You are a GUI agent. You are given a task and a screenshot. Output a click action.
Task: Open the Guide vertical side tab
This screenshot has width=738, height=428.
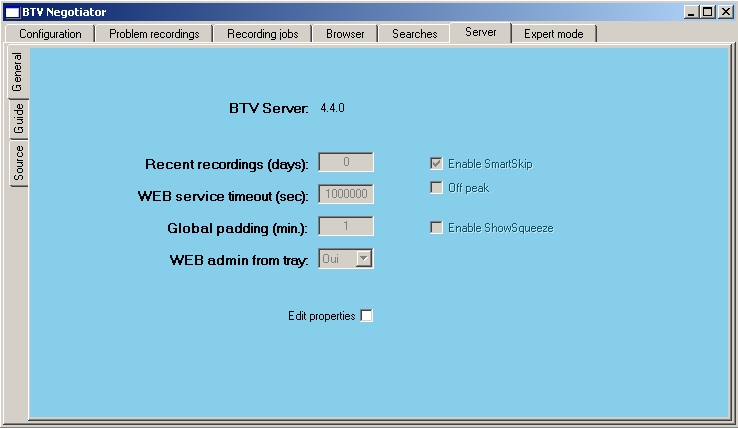tap(19, 119)
